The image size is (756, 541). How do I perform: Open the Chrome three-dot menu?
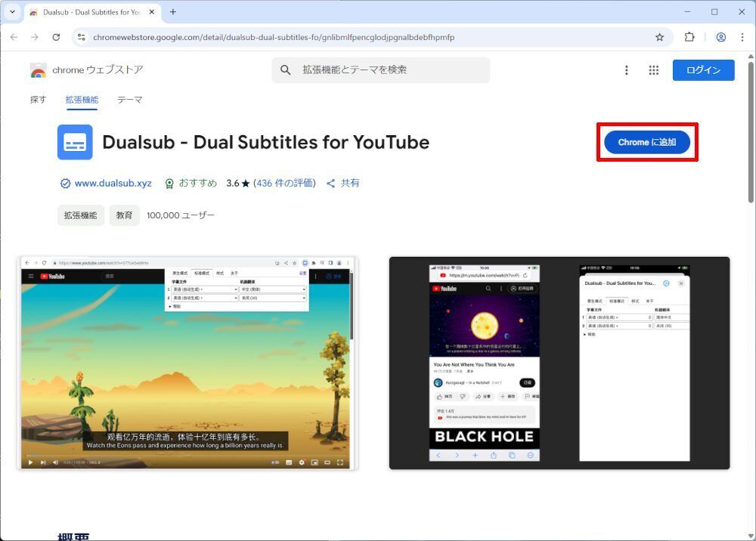pos(742,37)
